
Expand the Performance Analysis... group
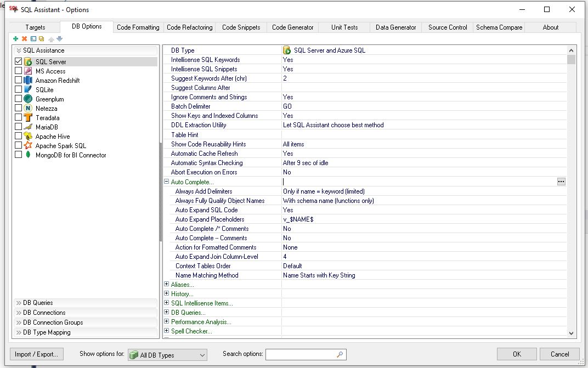pos(167,321)
